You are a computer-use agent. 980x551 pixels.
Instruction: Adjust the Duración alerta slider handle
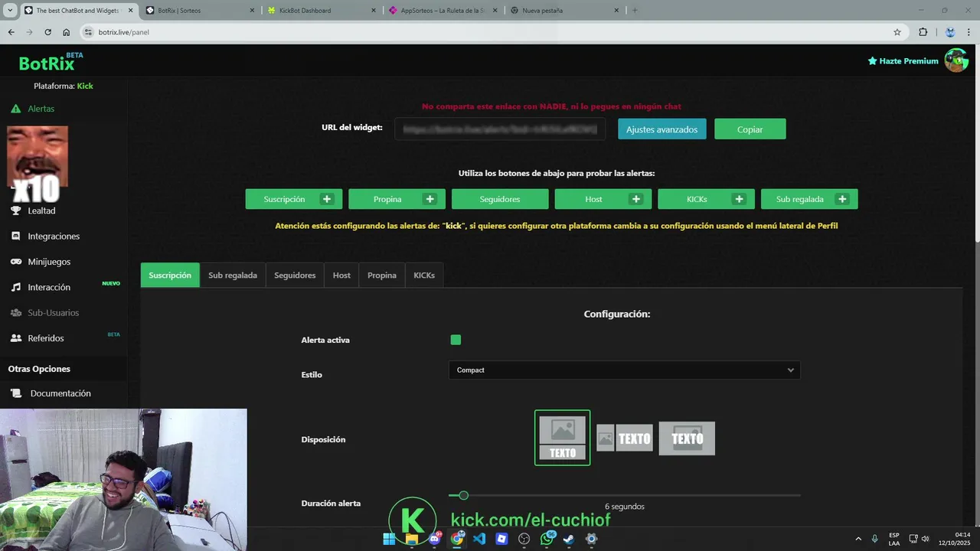tap(463, 496)
